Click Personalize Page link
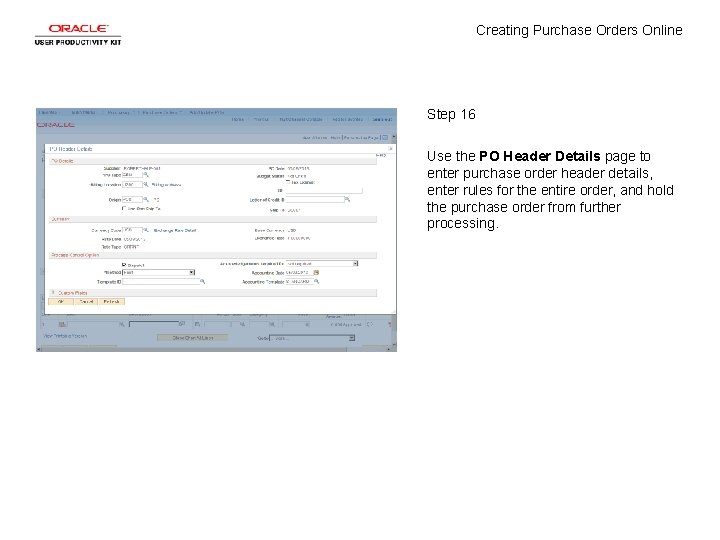This screenshot has width=720, height=540. tap(361, 137)
